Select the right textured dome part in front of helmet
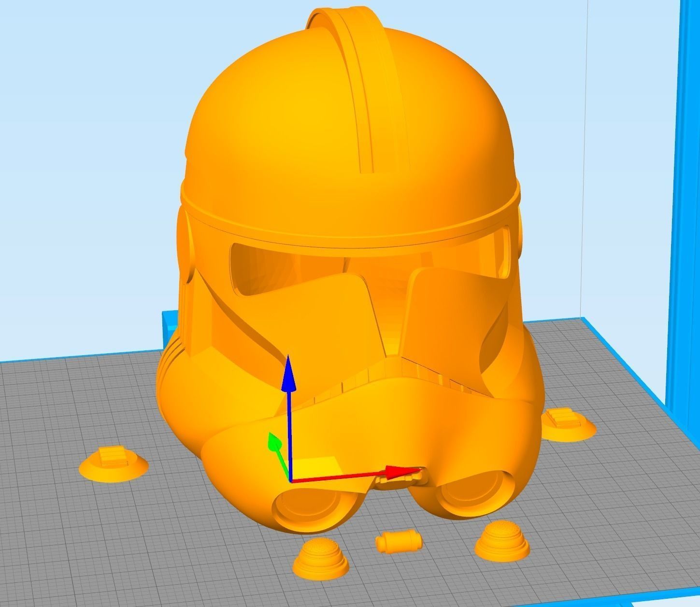Viewport: 700px width, 607px height. pos(502,541)
